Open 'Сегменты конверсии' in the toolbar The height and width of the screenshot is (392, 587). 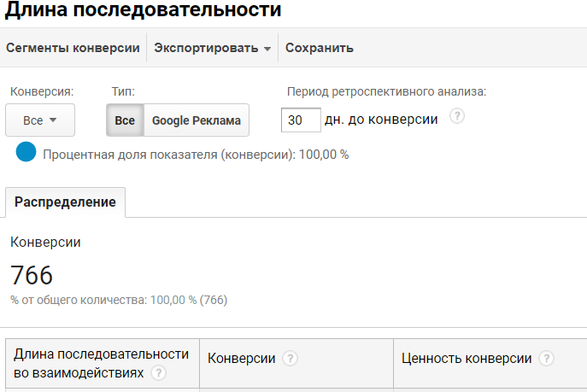[73, 49]
